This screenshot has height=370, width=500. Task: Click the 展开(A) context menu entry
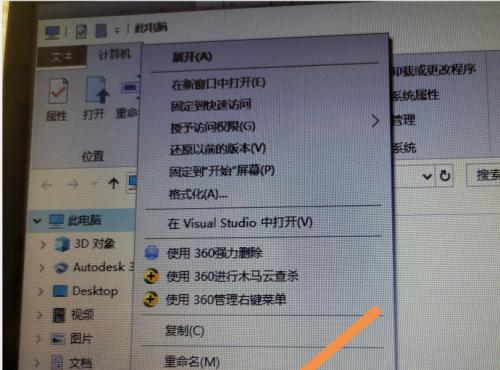tap(192, 57)
